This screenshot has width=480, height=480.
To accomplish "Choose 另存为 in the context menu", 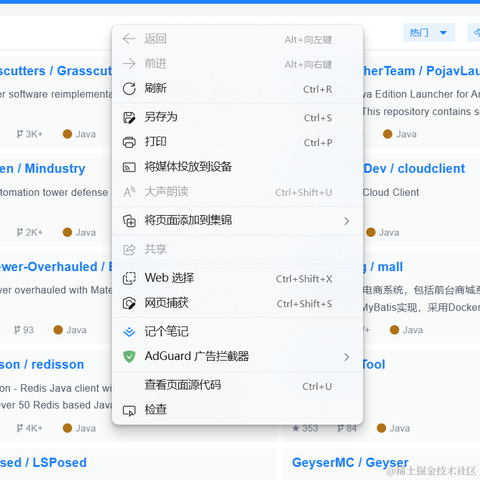I will (237, 117).
